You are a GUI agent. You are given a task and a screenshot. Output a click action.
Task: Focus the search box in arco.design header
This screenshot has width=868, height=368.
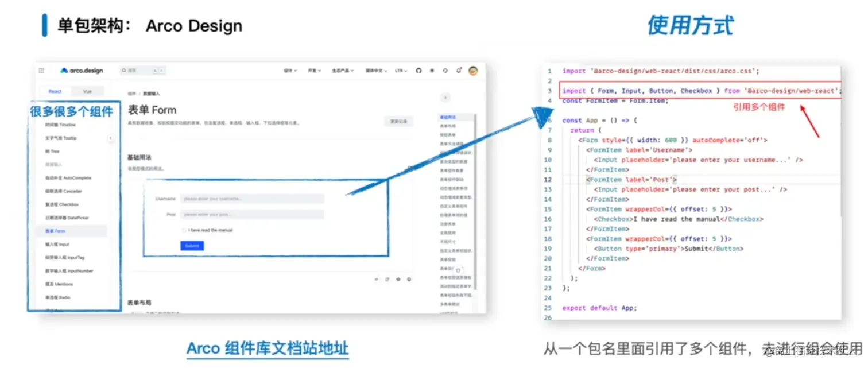point(143,71)
